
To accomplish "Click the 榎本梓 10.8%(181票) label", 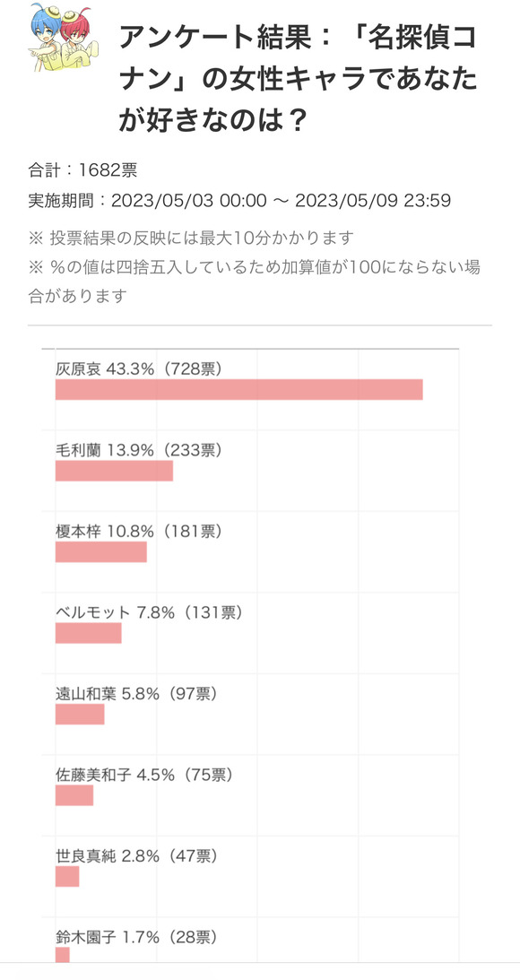I will click(139, 532).
